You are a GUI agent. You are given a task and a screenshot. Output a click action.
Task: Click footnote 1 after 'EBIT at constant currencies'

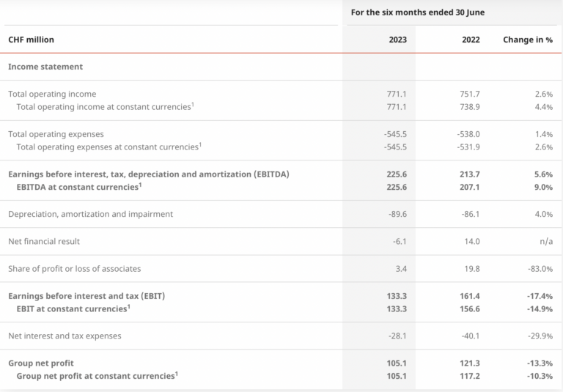[x=129, y=306]
